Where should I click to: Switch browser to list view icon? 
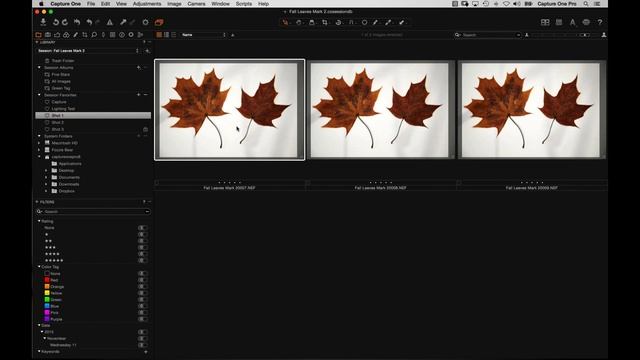pyautogui.click(x=174, y=35)
